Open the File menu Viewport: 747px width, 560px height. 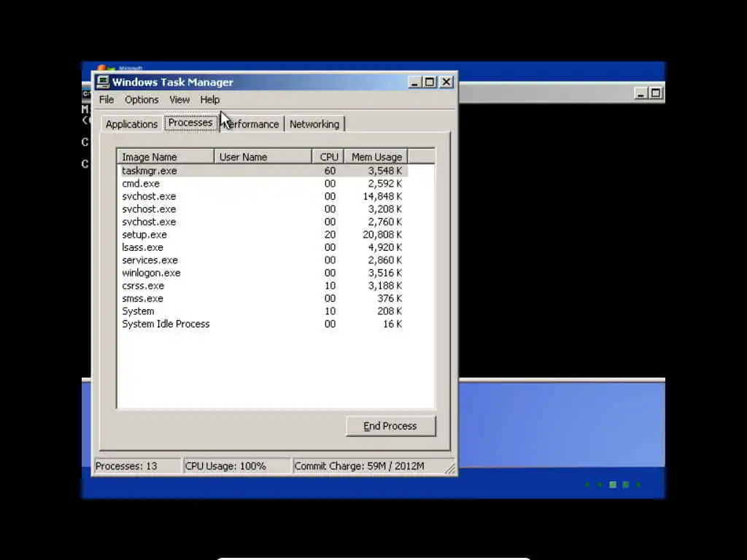coord(107,99)
